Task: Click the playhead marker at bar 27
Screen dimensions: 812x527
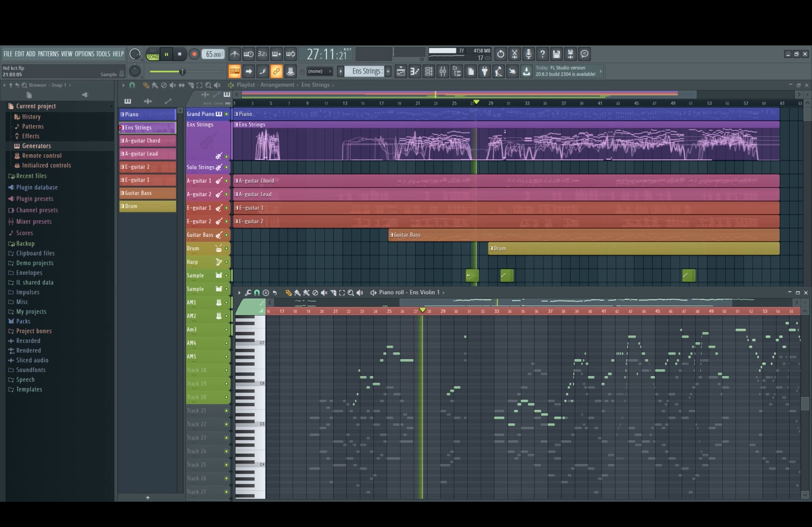Action: (476, 102)
